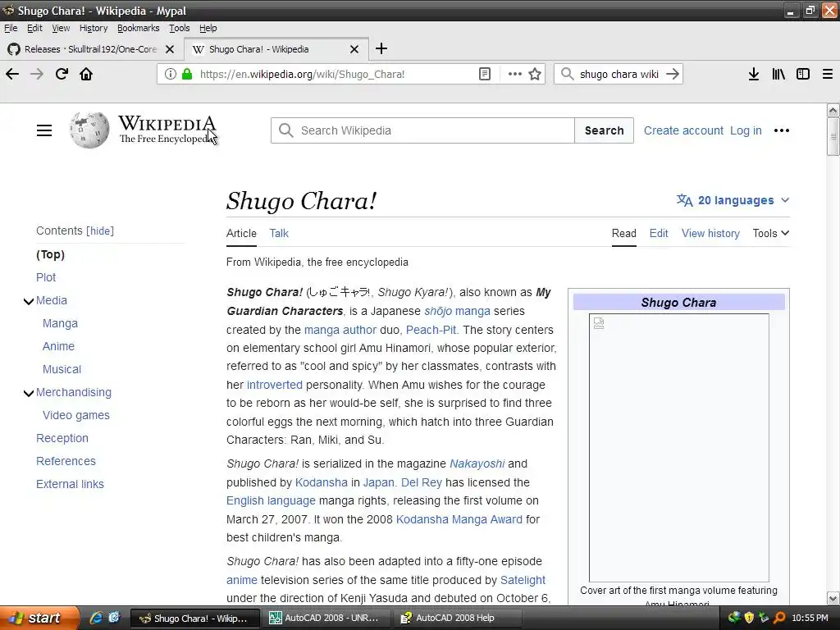The image size is (840, 630).
Task: Switch to AutoCAD 2008 taskbar window
Action: (326, 618)
